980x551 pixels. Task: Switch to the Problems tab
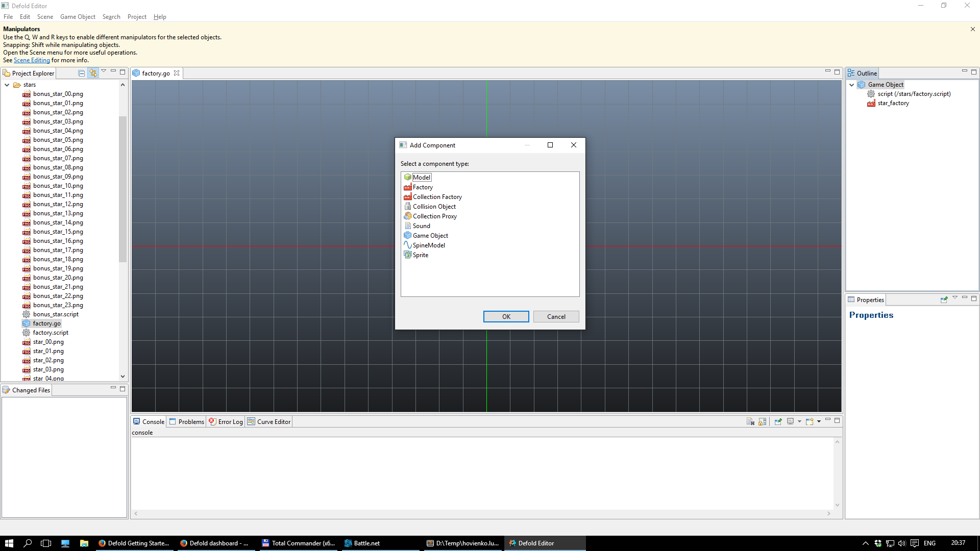[187, 421]
